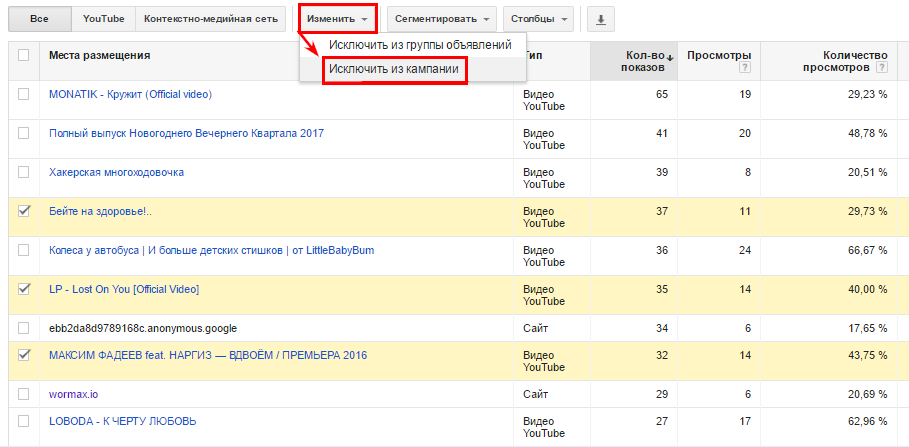Uncheck the МАКСИМ ФАДЕЕВ row checkbox
This screenshot has height=447, width=909.
click(x=24, y=355)
